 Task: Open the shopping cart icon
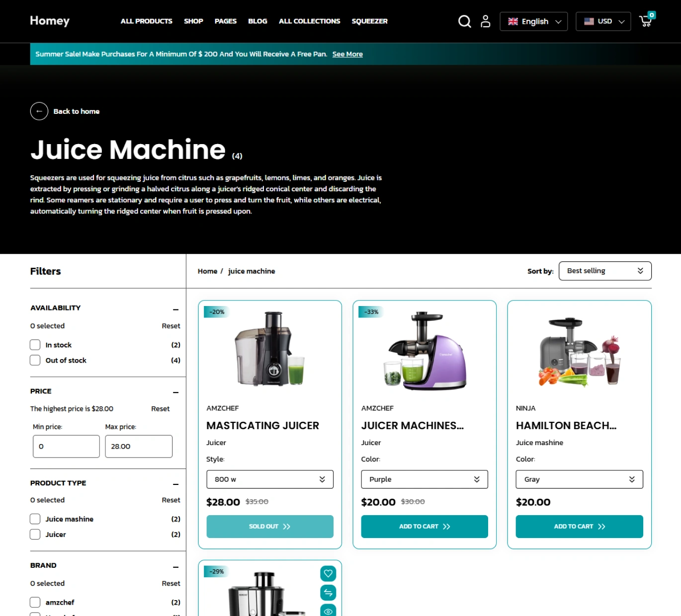point(646,21)
